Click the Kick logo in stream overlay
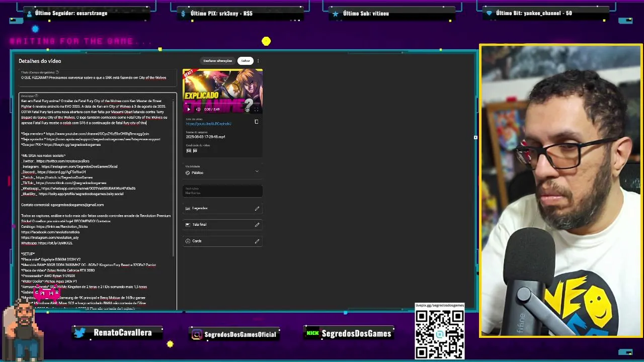Screen dimensions: 644x362 (313, 333)
